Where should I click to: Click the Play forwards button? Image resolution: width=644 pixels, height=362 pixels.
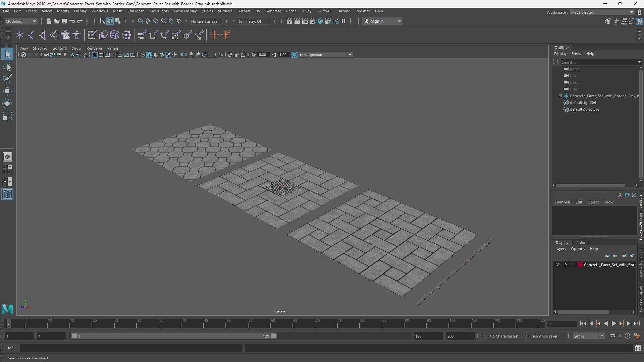click(x=613, y=324)
